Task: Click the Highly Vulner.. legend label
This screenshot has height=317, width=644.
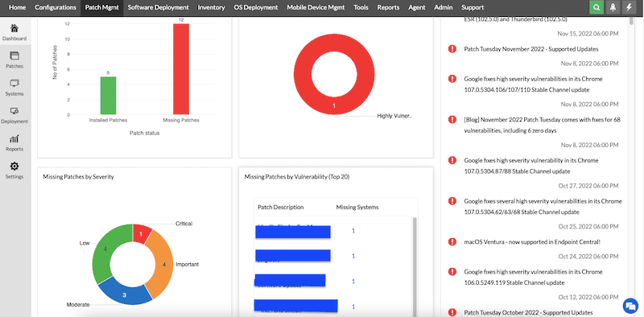Action: (394, 116)
